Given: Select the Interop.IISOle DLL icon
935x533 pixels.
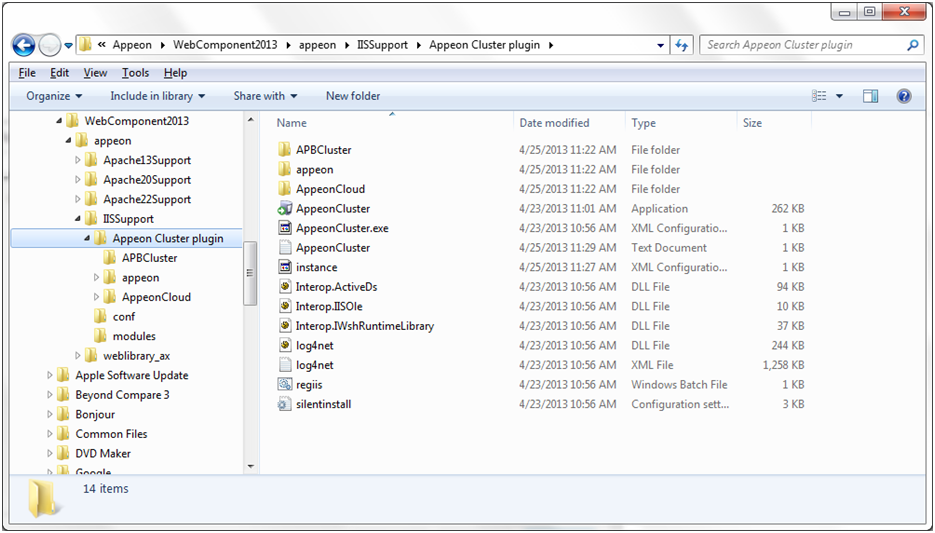Looking at the screenshot, I should point(285,306).
